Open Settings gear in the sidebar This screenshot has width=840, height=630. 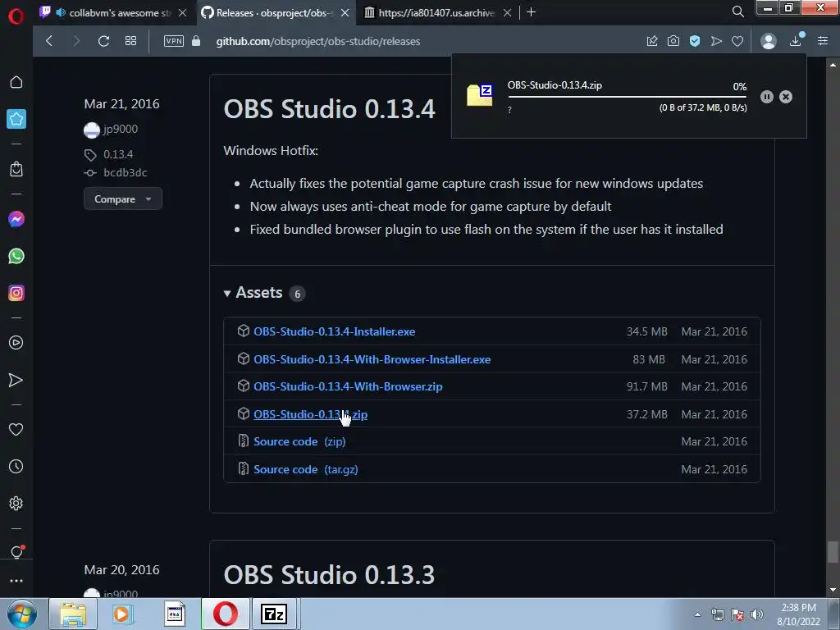pos(16,504)
